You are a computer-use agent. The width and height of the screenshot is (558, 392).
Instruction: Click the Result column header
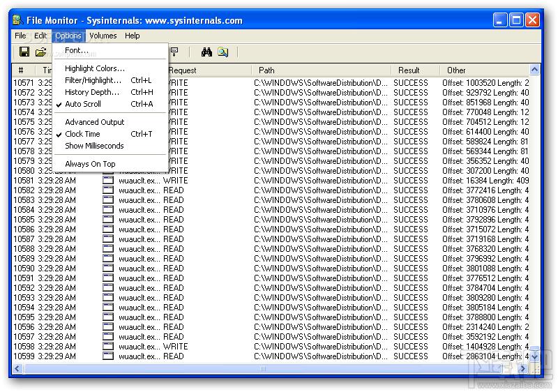tap(415, 70)
